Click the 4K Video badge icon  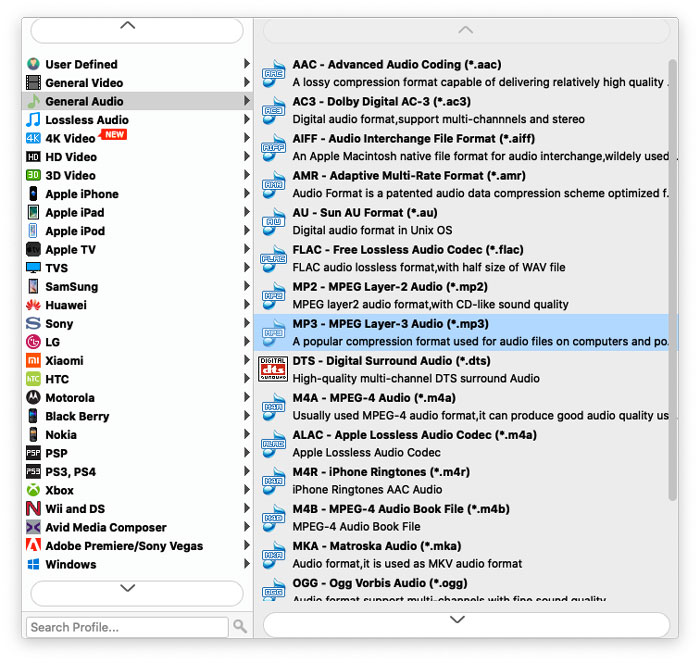pyautogui.click(x=33, y=138)
